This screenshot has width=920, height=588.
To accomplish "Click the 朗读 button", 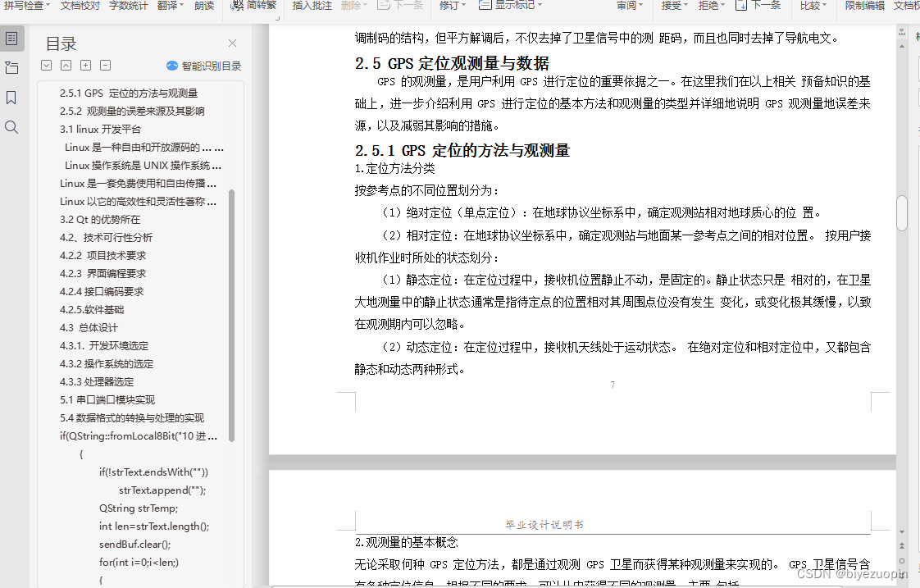I will [x=204, y=5].
